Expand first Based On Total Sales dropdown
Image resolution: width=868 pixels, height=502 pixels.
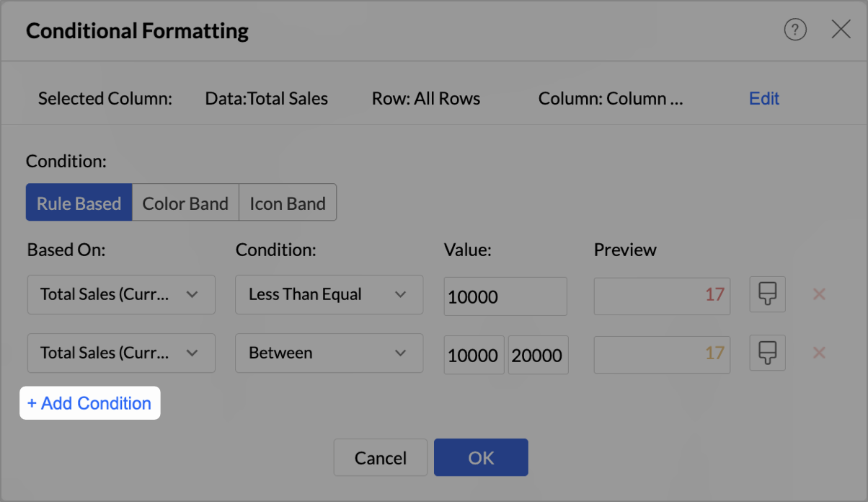[x=121, y=294]
